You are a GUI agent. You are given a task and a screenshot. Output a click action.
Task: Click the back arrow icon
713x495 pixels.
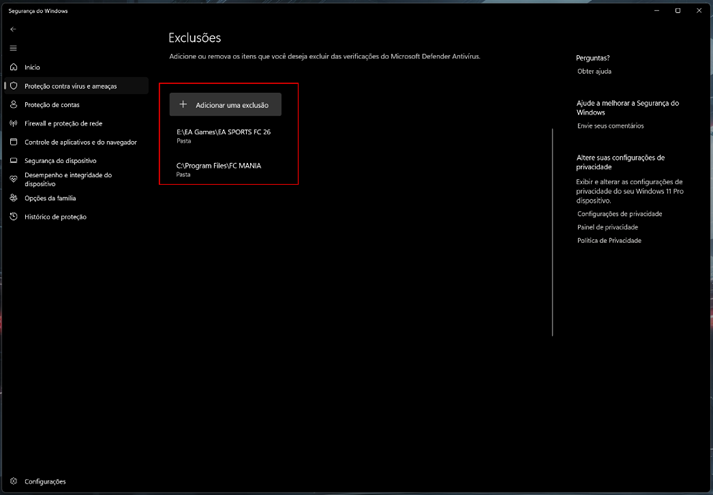click(13, 29)
